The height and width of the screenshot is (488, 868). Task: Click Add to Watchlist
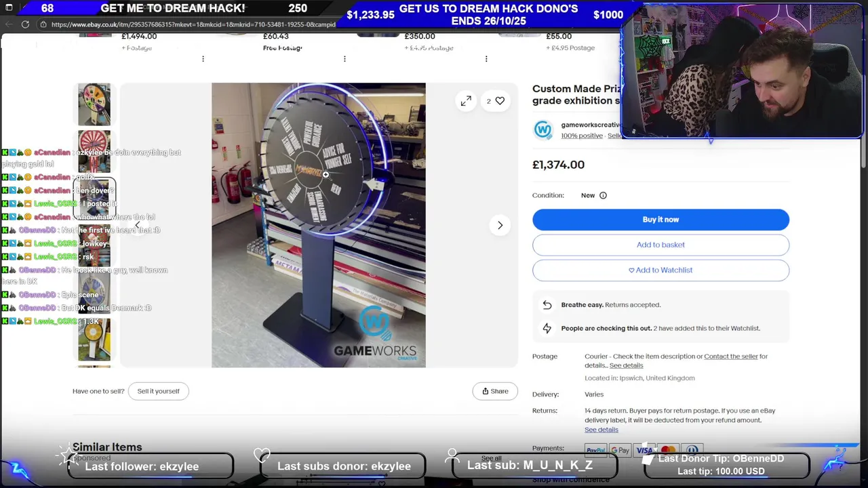click(x=660, y=270)
